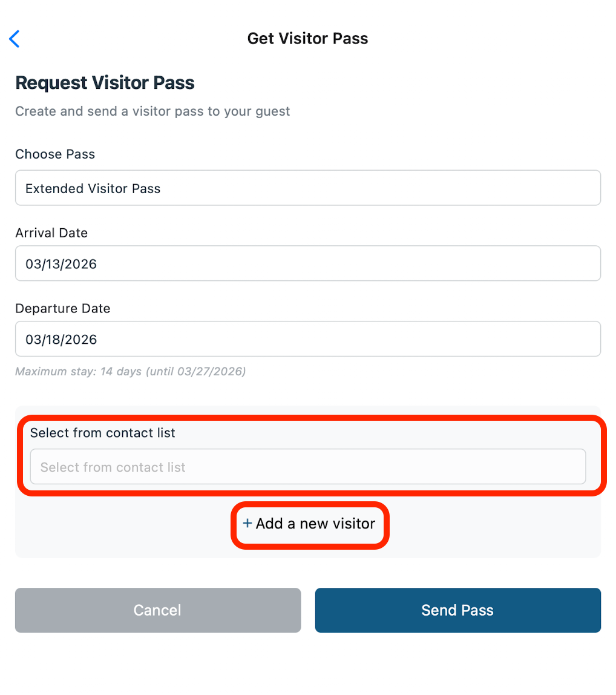Click the 'Create and send a visitor pass' subtitle
Screen dimensions: 616x695
click(152, 111)
